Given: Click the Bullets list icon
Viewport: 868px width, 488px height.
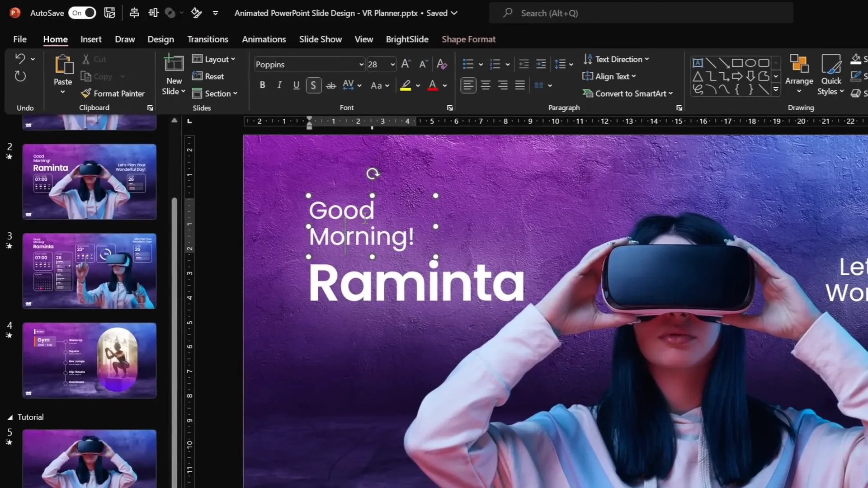Looking at the screenshot, I should point(468,64).
